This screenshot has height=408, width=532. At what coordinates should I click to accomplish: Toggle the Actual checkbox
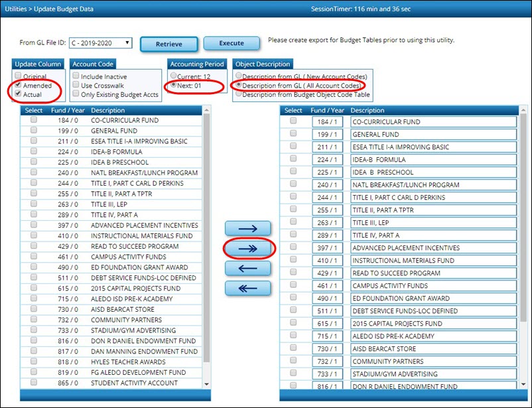[x=18, y=95]
